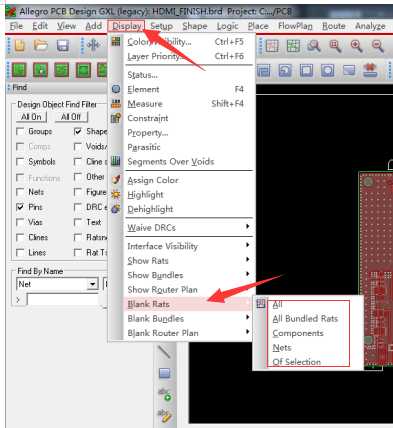This screenshot has height=428, width=393.
Task: Select the add text tool with green plus
Action: click(x=165, y=395)
